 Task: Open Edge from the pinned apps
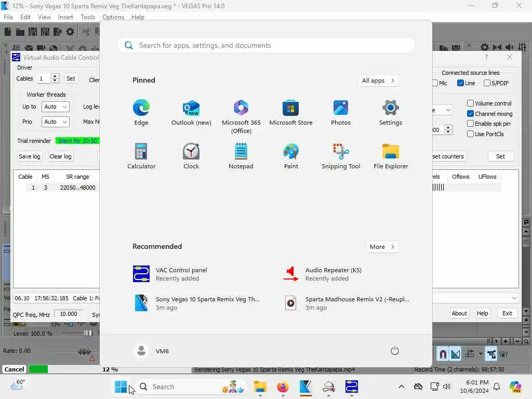141,113
